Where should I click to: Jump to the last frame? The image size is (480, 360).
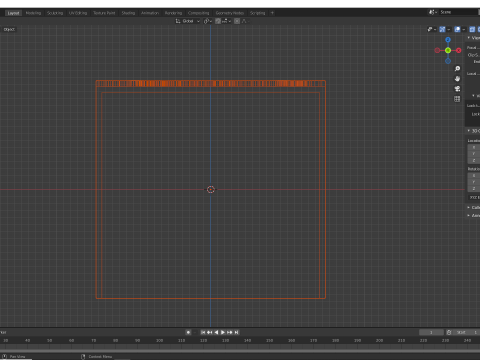click(x=236, y=332)
